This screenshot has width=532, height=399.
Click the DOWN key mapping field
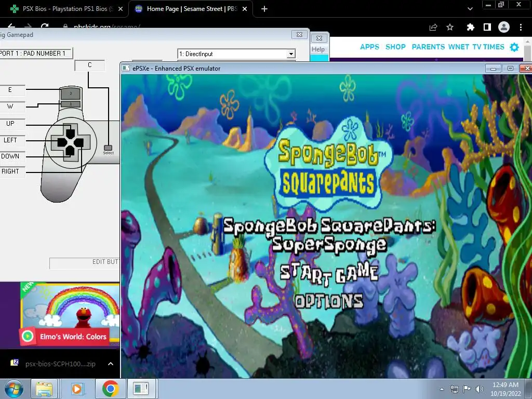click(x=12, y=156)
